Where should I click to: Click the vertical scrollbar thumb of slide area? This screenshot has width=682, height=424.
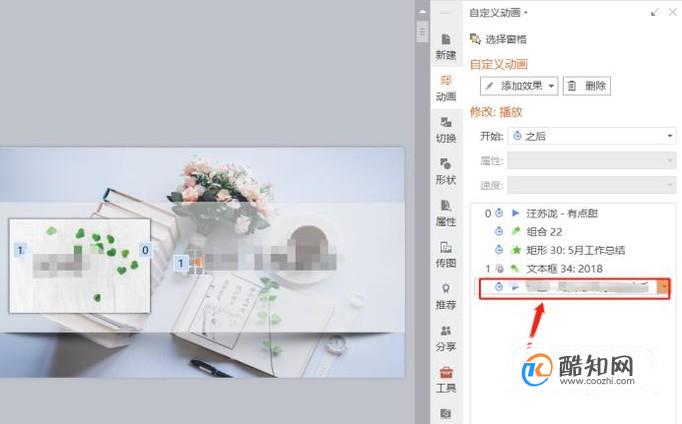click(x=422, y=31)
